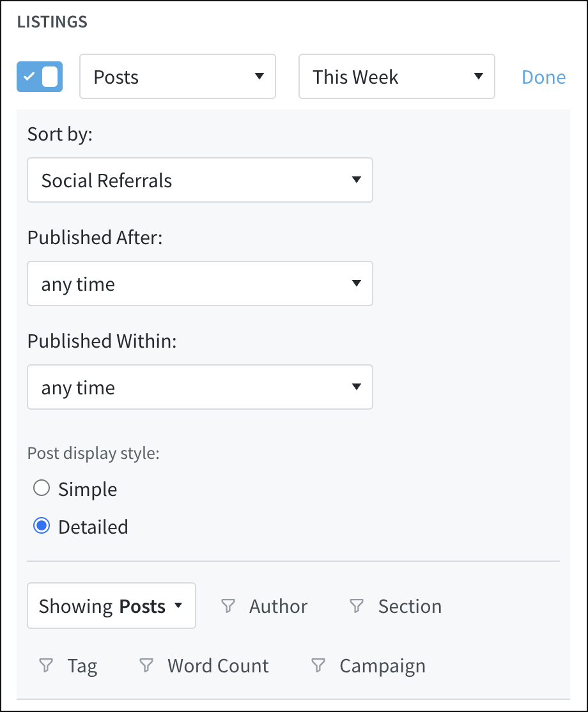Select the Simple post display style

click(41, 488)
